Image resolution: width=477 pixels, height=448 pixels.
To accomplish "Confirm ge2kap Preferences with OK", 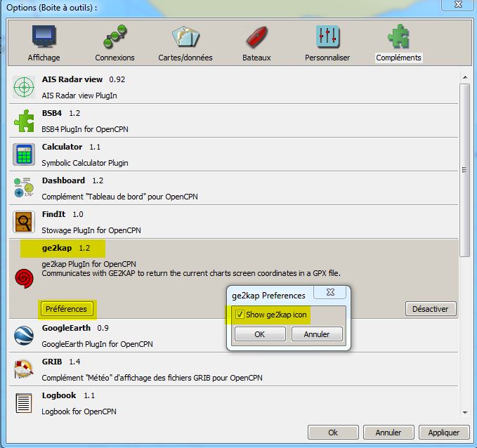I will 260,334.
